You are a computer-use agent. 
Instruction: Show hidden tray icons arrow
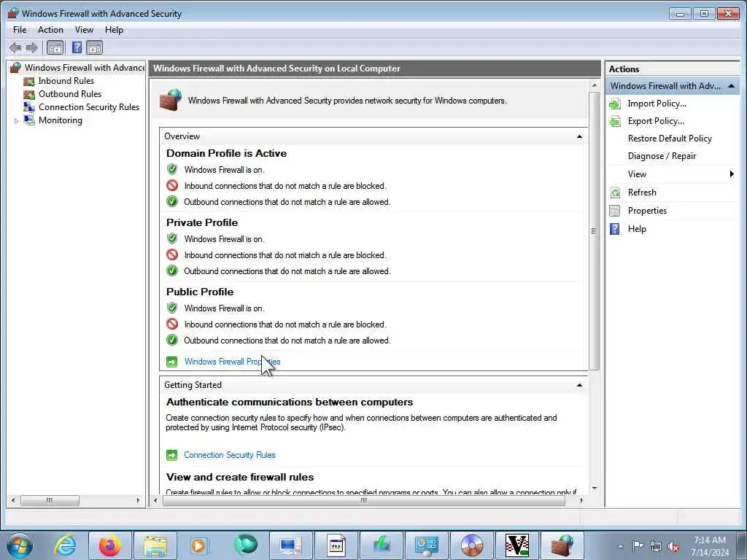[x=620, y=547]
